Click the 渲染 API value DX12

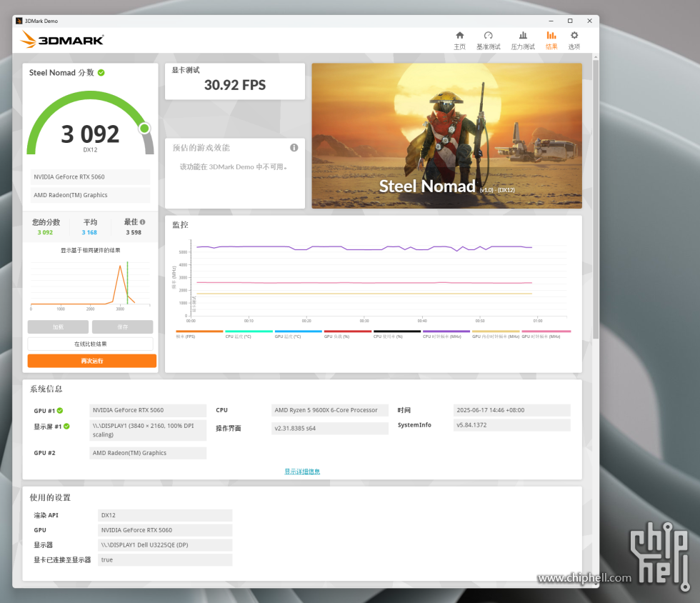pos(165,515)
